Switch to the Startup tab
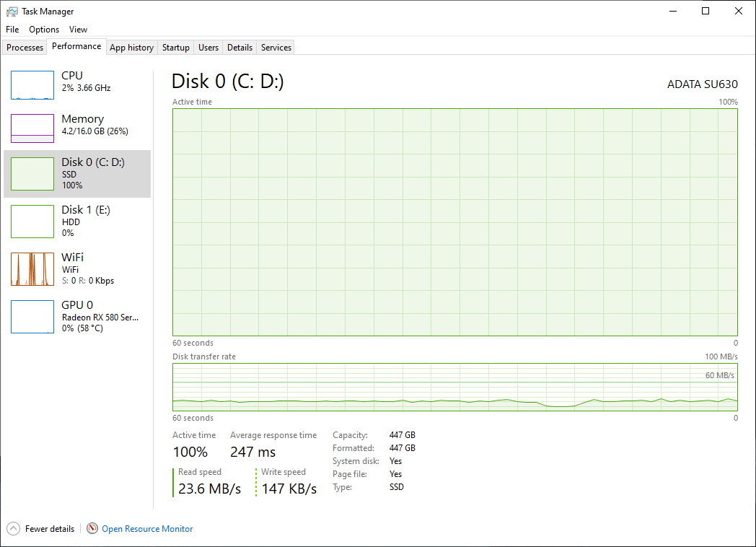This screenshot has width=756, height=547. tap(175, 48)
